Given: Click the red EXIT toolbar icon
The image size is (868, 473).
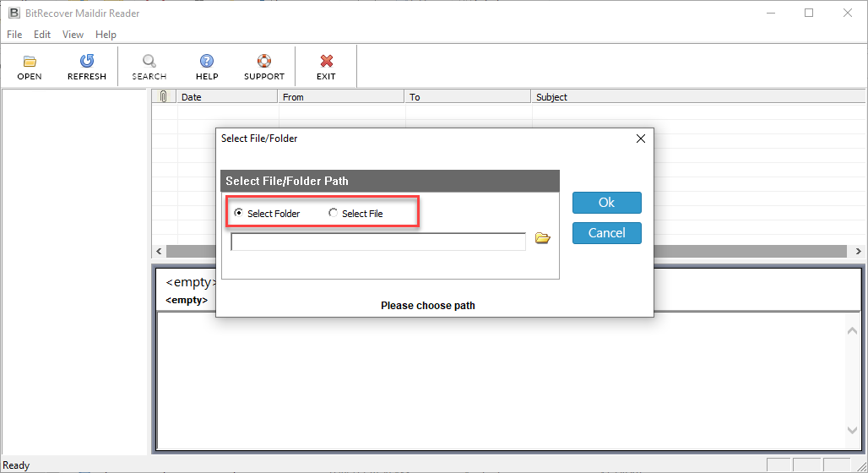Looking at the screenshot, I should (x=327, y=61).
